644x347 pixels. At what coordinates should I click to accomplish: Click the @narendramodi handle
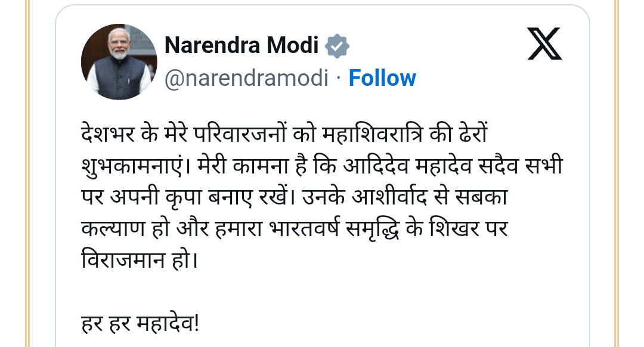click(246, 78)
